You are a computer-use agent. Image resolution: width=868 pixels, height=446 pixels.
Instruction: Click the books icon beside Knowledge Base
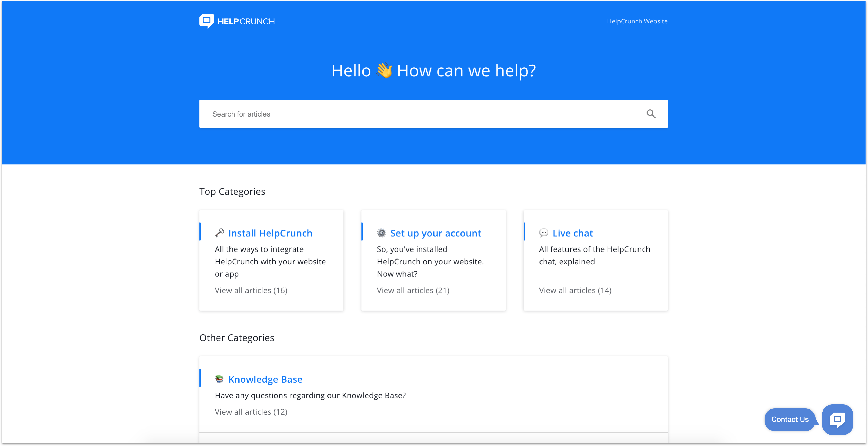click(219, 379)
